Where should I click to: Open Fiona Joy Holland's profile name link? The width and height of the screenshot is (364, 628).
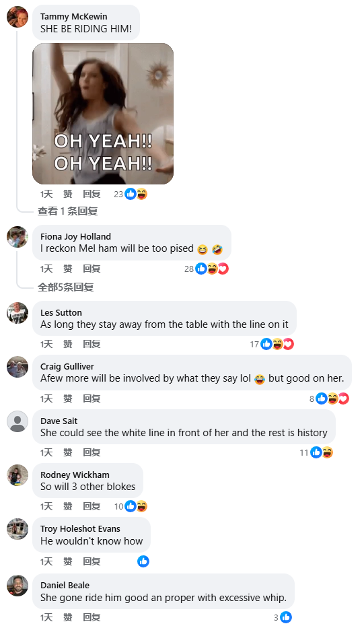point(75,237)
